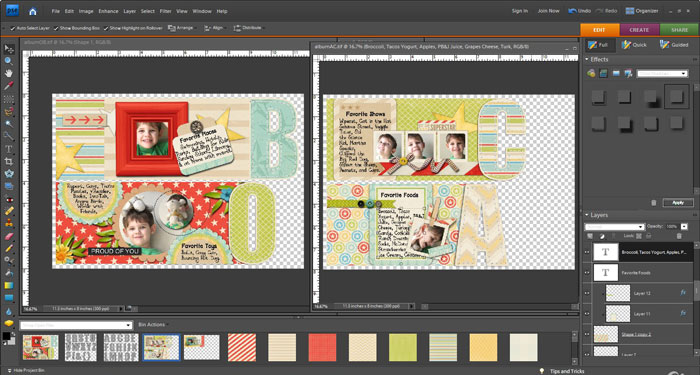Open the Distribute dropdown
Screen dimensions: 700x375
pos(249,28)
